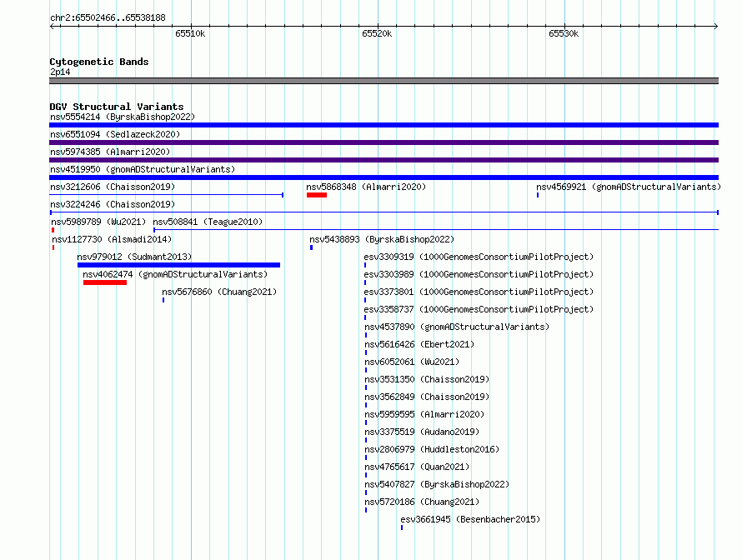742x560 pixels.
Task: Open esv3303989 (1000GenomesConsortiumPilotProject) variant
Action: 479,274
